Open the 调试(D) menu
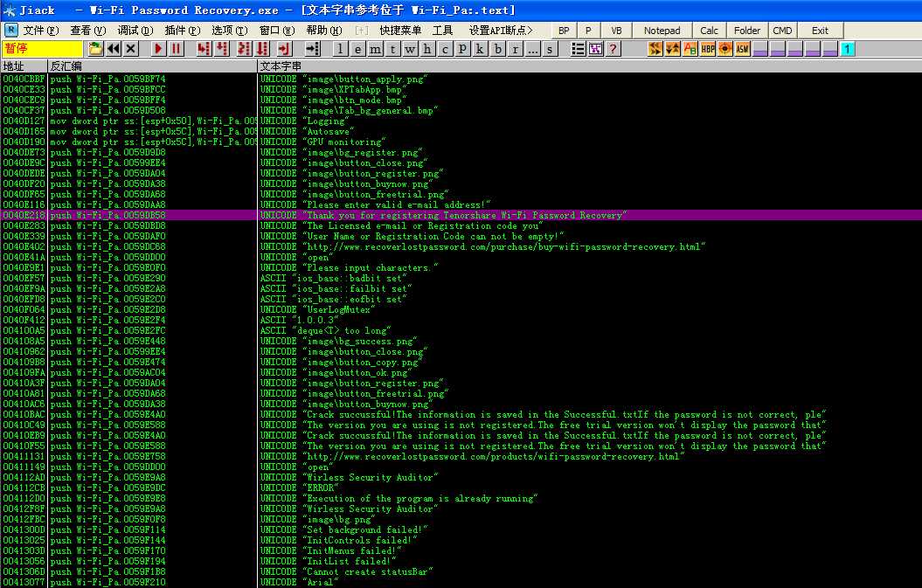The image size is (922, 588). click(x=135, y=30)
